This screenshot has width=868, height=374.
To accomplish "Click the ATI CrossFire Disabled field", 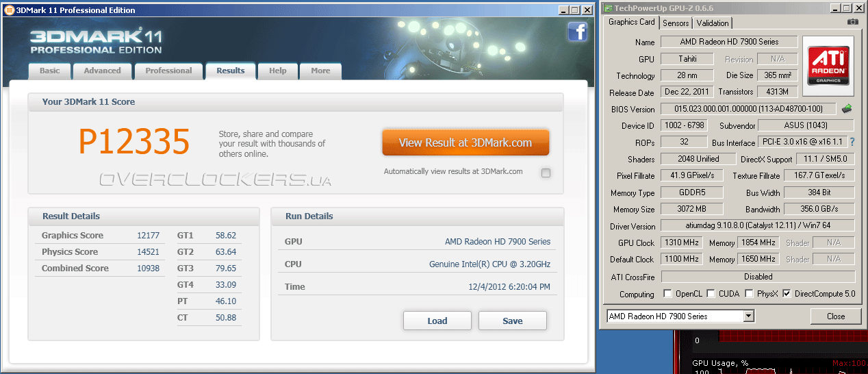I will click(758, 277).
